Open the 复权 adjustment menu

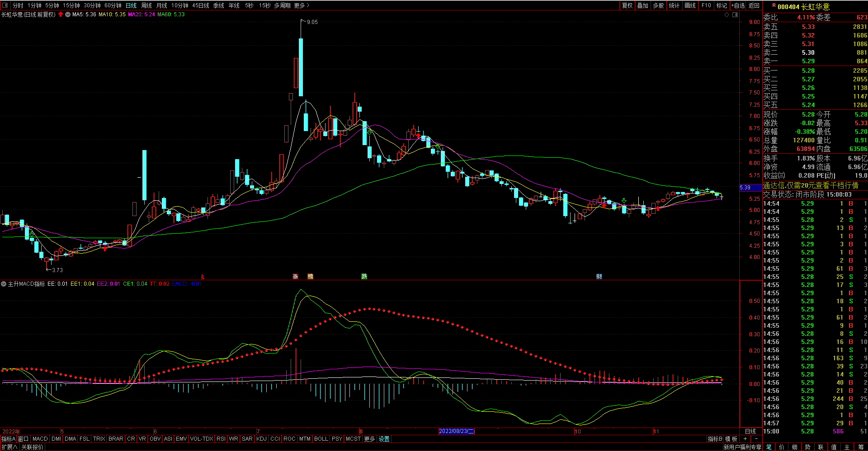(627, 5)
